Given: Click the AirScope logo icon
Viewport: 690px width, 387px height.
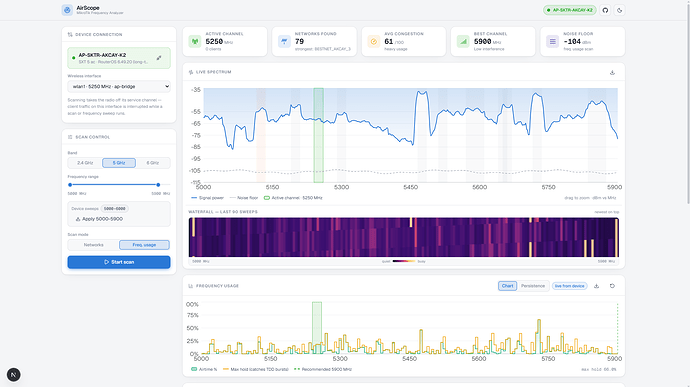Looking at the screenshot, I should [x=67, y=10].
